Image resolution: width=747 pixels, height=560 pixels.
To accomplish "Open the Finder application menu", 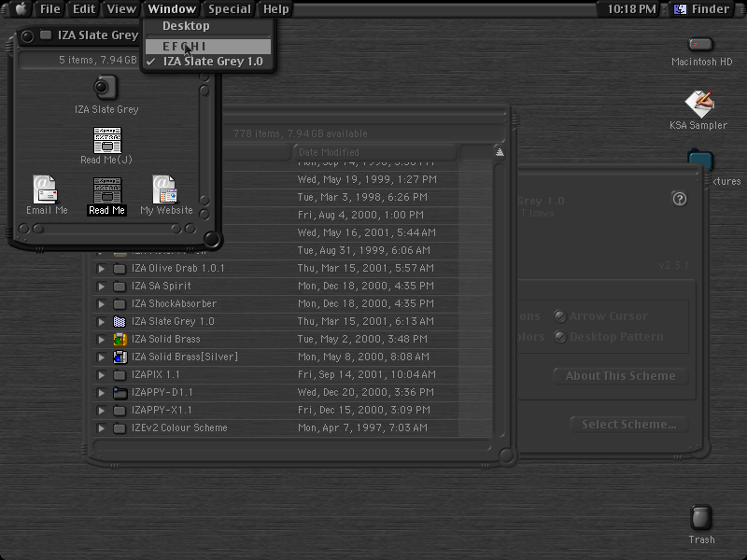I will 703,8.
